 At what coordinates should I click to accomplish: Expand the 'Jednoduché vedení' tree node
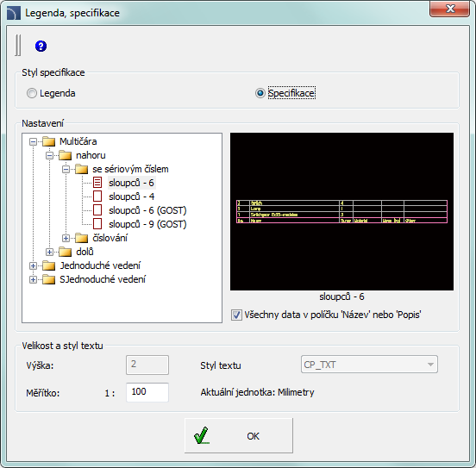click(33, 265)
